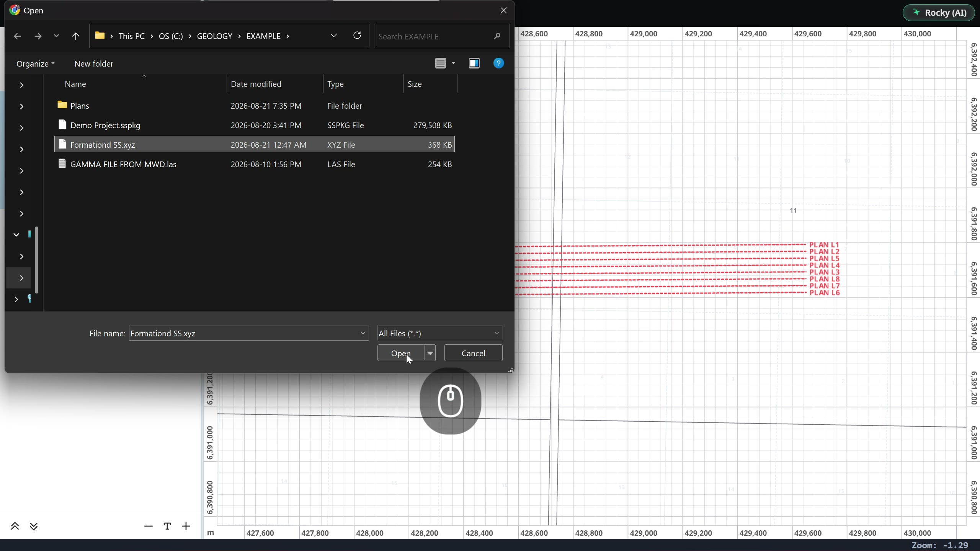This screenshot has height=551, width=980.
Task: Select GAMMA FILE FROM MWD.las
Action: [255, 164]
